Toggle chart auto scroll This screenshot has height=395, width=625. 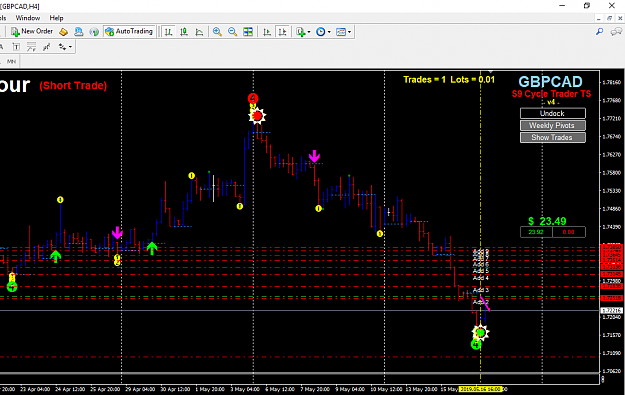(x=267, y=32)
